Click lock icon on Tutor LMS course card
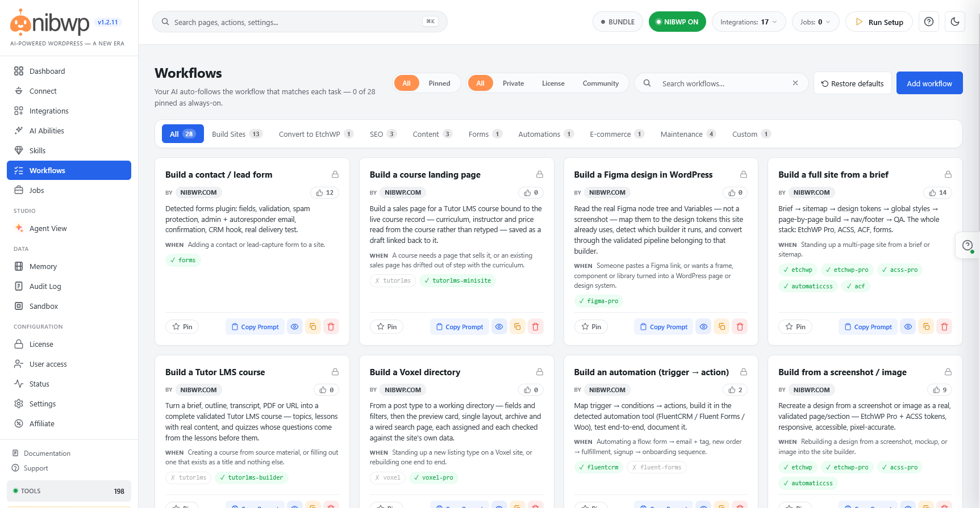This screenshot has width=980, height=508. point(335,372)
